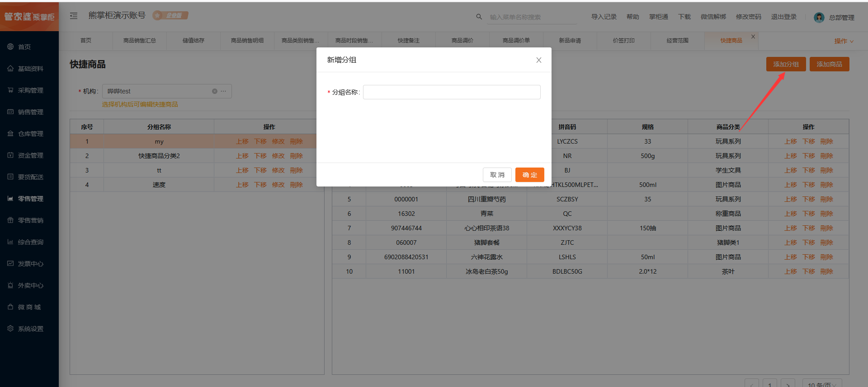Open the page size dropdown 10条/页
868x387 pixels.
click(821, 384)
